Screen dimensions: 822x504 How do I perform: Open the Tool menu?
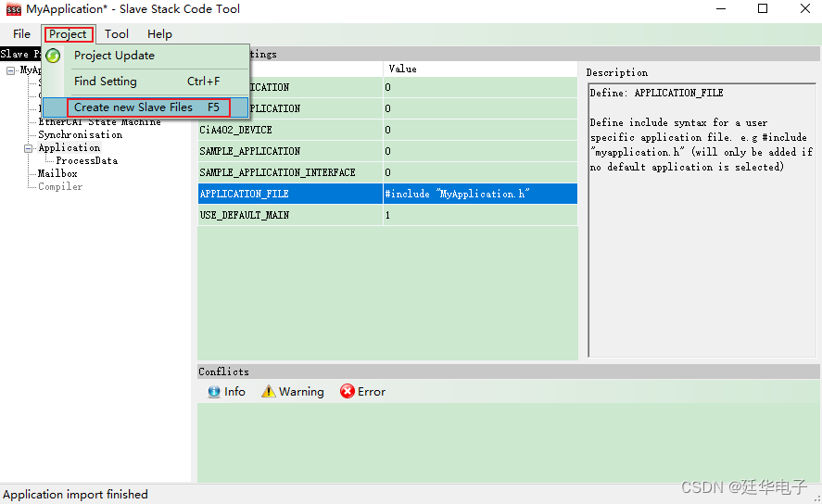117,34
